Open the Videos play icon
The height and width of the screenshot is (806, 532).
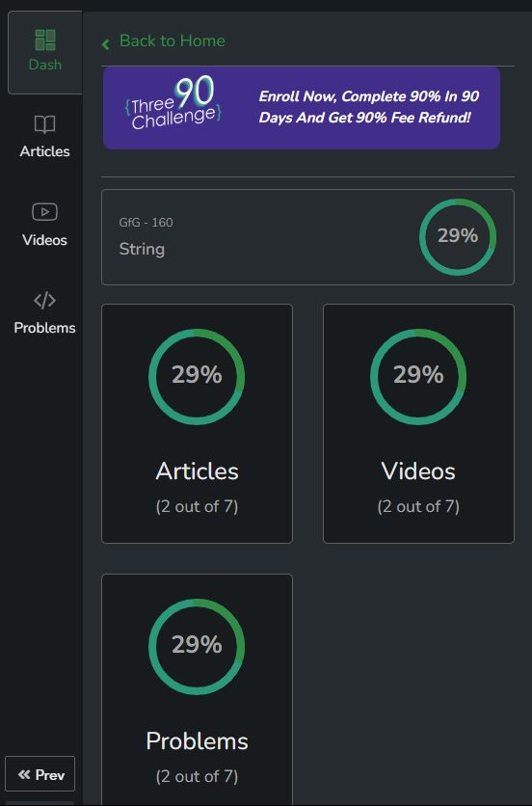click(x=44, y=212)
